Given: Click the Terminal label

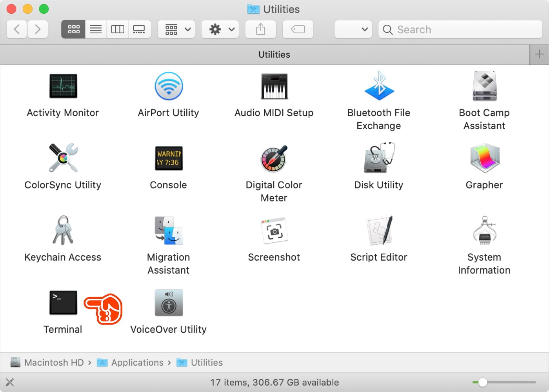Looking at the screenshot, I should click(63, 329).
